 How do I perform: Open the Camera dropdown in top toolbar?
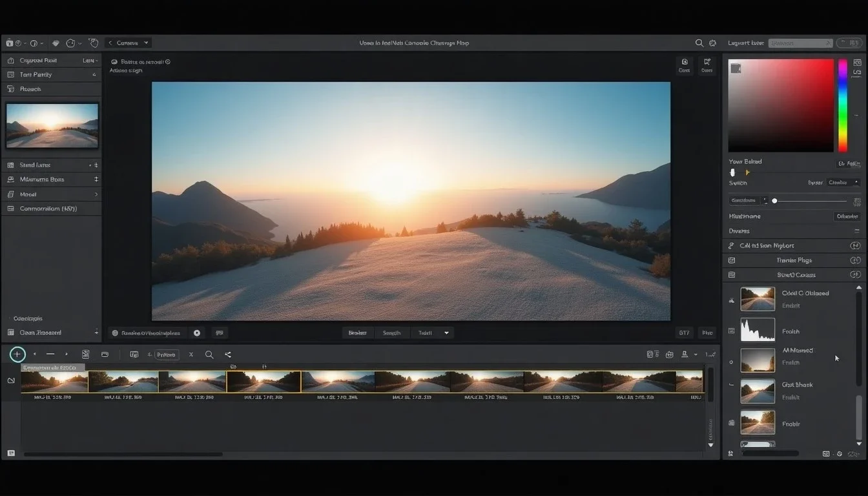click(128, 43)
